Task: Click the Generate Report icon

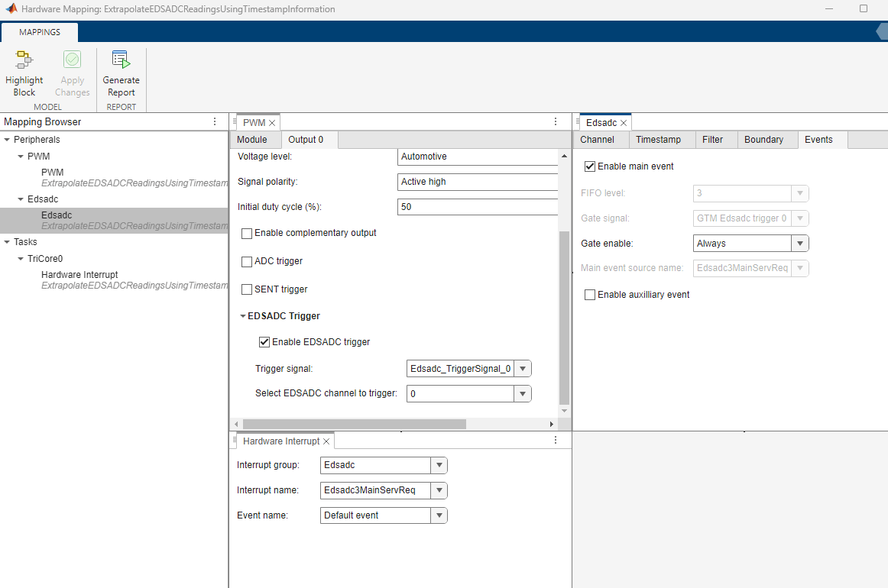Action: coord(121,60)
